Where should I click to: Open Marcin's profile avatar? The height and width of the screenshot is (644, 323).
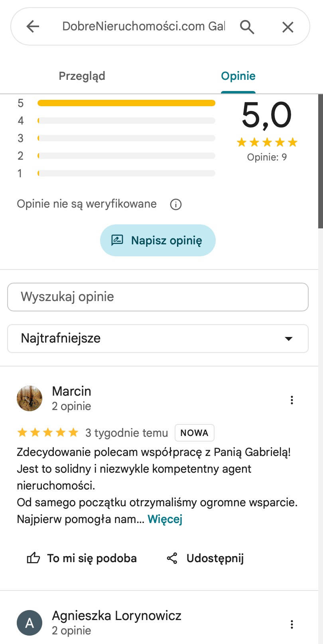[x=29, y=398]
